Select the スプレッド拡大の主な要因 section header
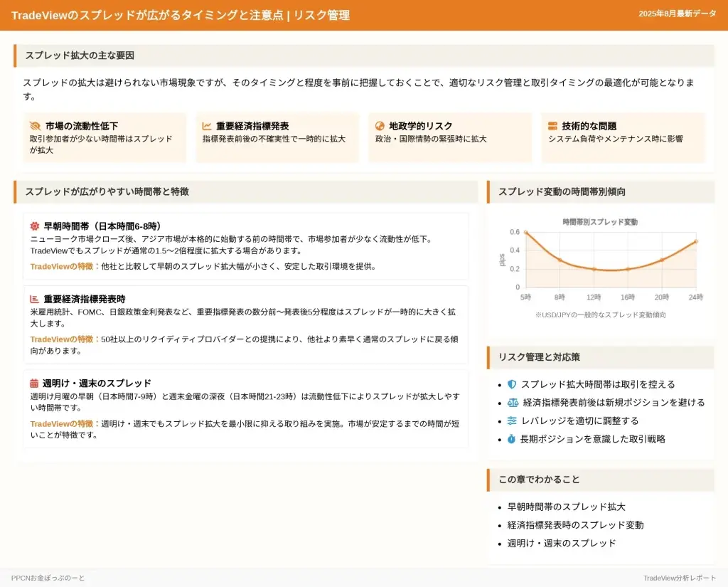 click(x=80, y=55)
